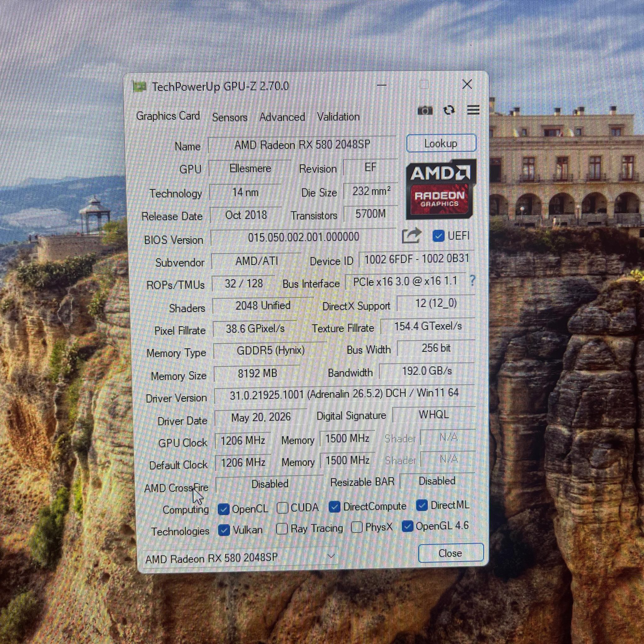
Task: Click the screenshot camera icon
Action: 425,110
